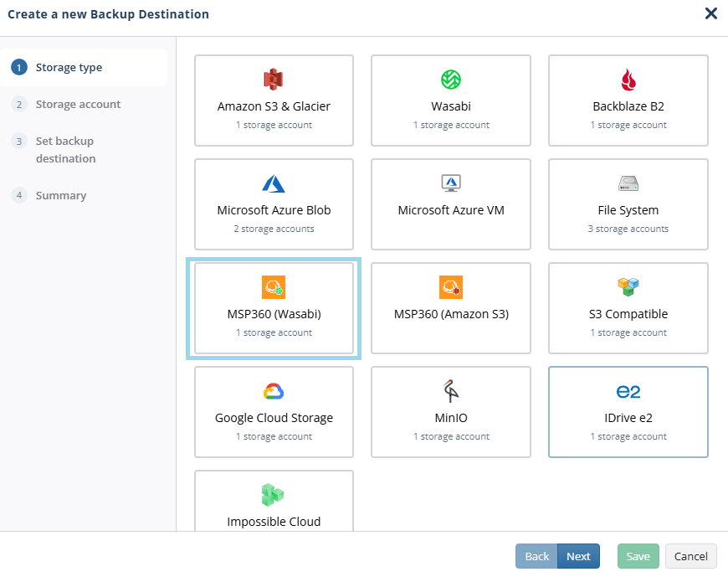The width and height of the screenshot is (728, 577).
Task: Close the Backup Destination dialog
Action: (x=710, y=13)
